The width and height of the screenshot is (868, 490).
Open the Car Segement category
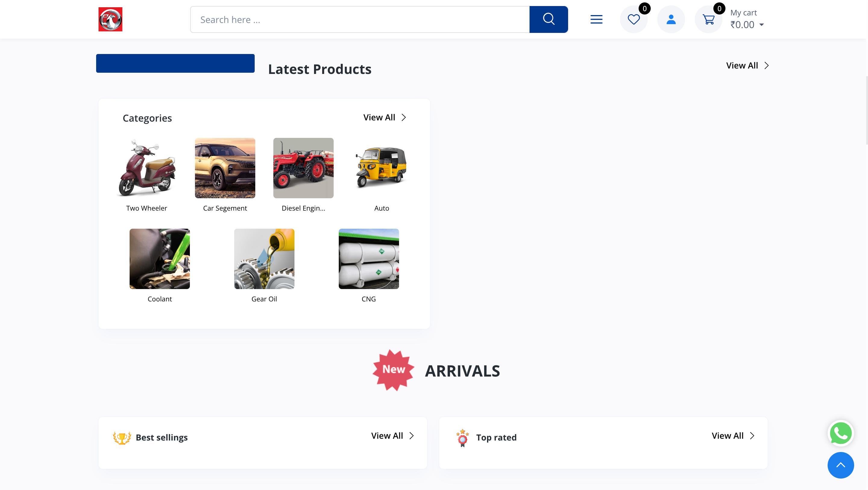(225, 168)
